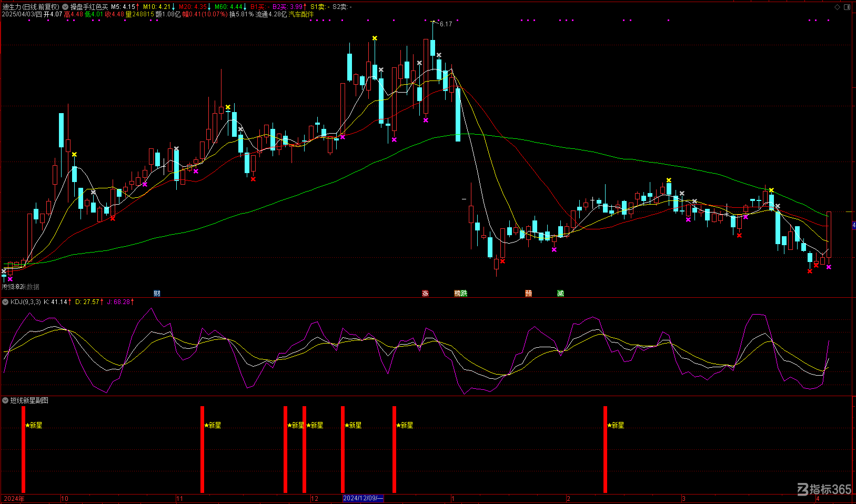Click the ★新星 signal label after 2024/12/09

(x=405, y=425)
